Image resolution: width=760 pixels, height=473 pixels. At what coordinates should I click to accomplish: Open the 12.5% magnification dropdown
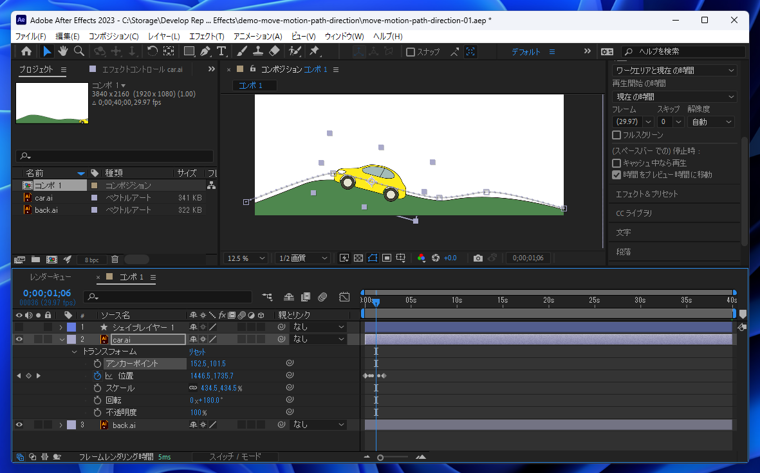pos(246,258)
